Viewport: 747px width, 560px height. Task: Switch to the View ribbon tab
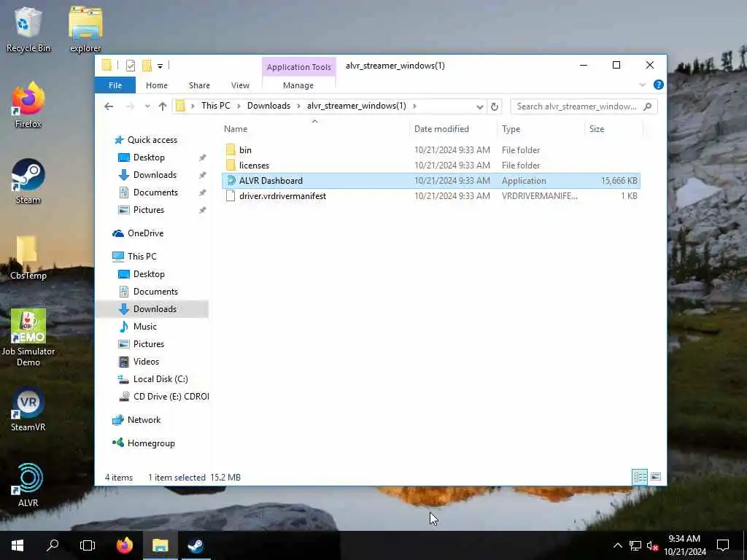tap(240, 85)
